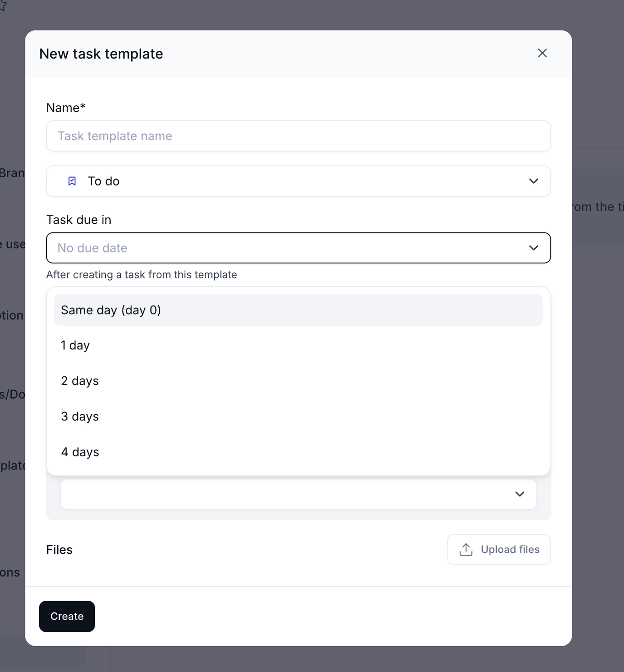Select the 3 days option
The height and width of the screenshot is (672, 624).
coord(298,416)
